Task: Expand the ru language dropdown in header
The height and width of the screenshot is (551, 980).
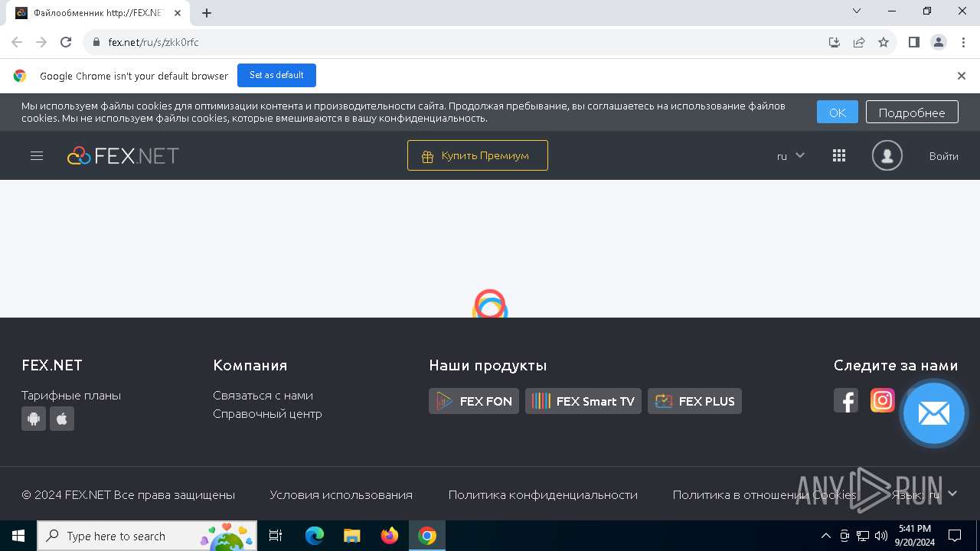Action: point(791,156)
